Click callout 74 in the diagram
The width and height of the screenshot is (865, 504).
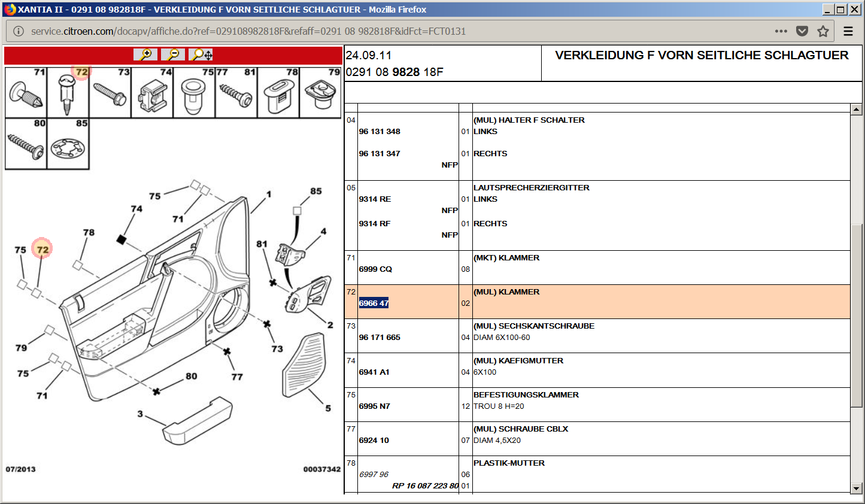coord(136,208)
